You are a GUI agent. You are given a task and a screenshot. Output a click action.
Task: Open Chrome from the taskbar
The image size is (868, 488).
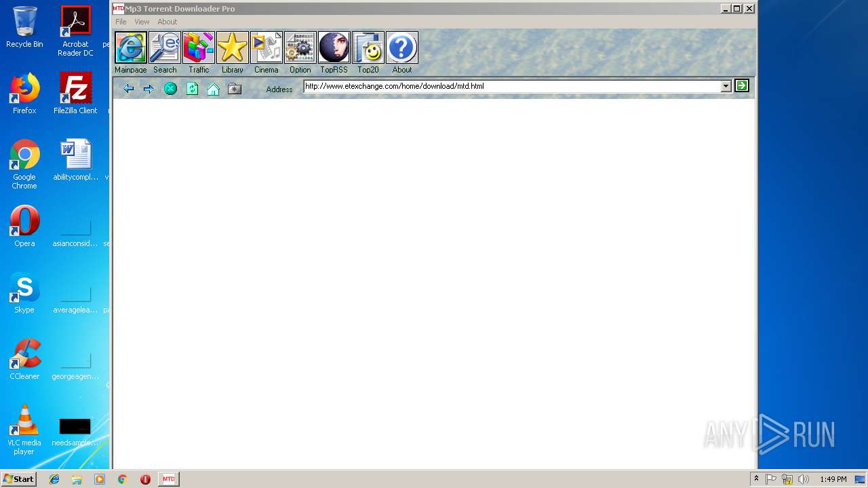(x=123, y=479)
